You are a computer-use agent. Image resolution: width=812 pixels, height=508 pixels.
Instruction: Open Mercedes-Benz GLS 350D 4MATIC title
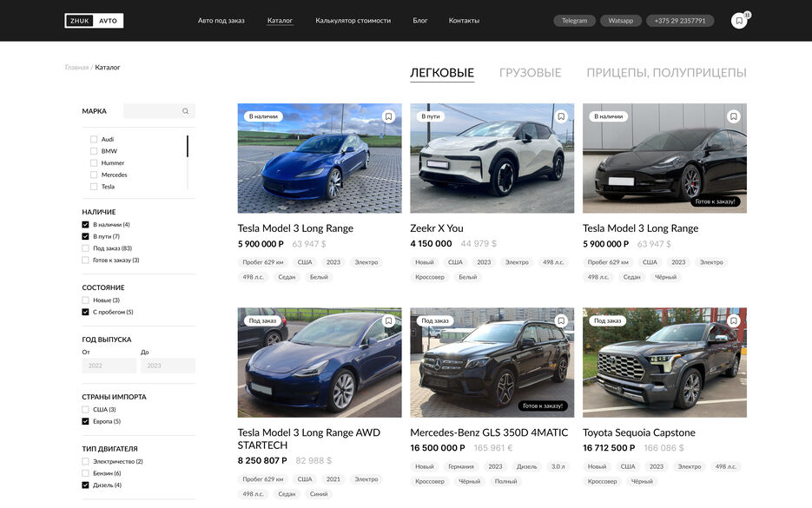coord(489,432)
